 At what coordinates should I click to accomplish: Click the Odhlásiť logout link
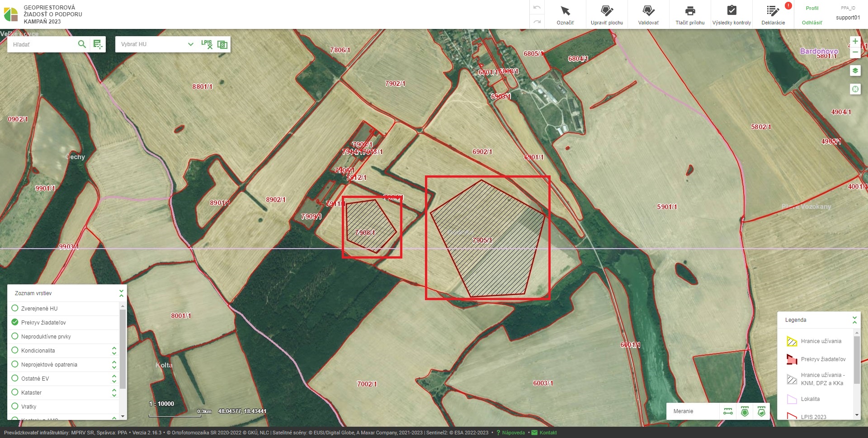point(812,23)
